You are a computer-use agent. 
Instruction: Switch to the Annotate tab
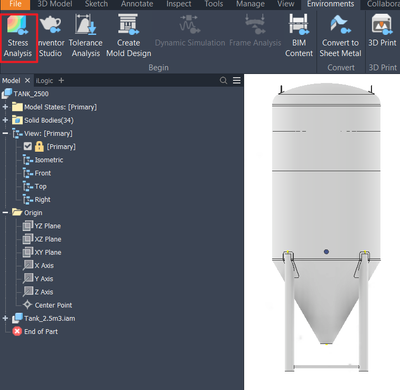pyautogui.click(x=137, y=4)
